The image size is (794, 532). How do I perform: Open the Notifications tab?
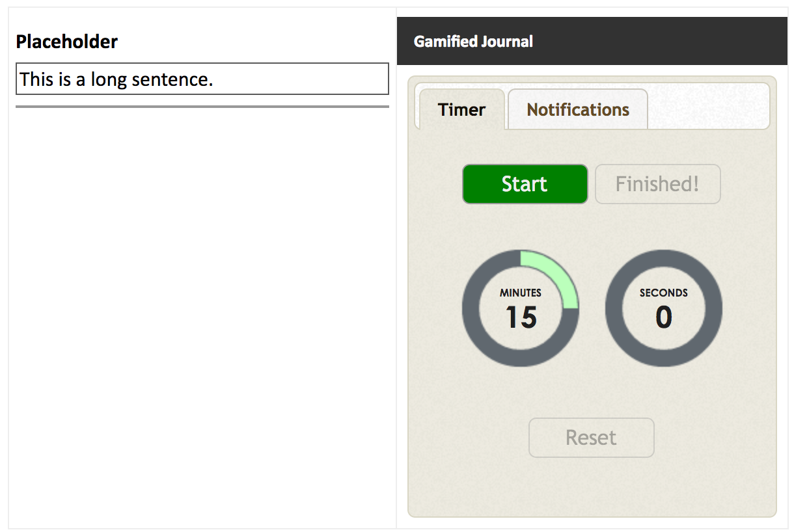(x=577, y=109)
